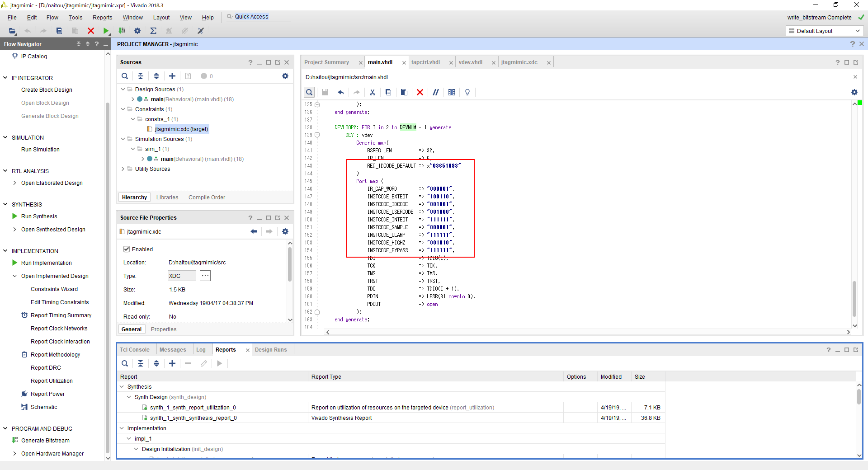Switch to the tapctrl.vhdl editor tab
The image size is (868, 470).
click(425, 62)
